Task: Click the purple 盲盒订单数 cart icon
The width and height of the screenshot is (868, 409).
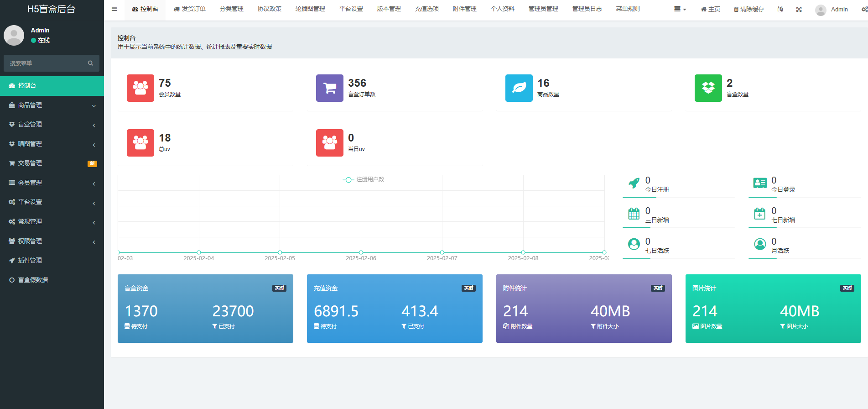Action: pyautogui.click(x=329, y=88)
